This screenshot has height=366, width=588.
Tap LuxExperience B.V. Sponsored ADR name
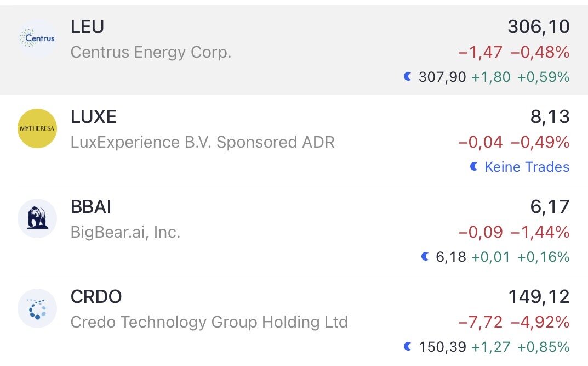click(x=202, y=142)
